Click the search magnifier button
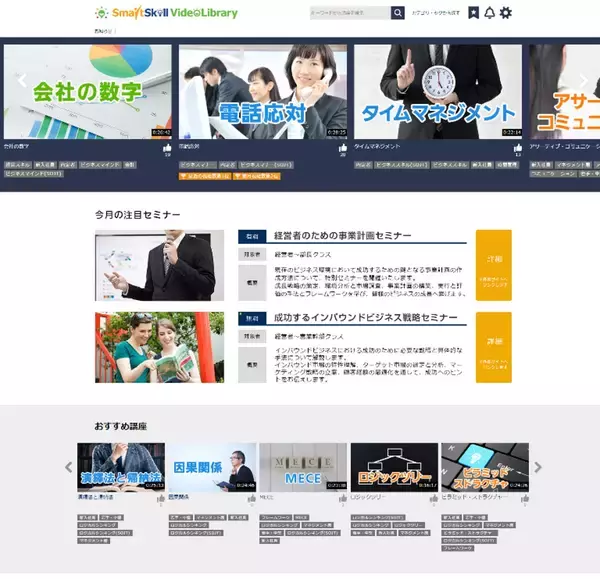 (398, 13)
